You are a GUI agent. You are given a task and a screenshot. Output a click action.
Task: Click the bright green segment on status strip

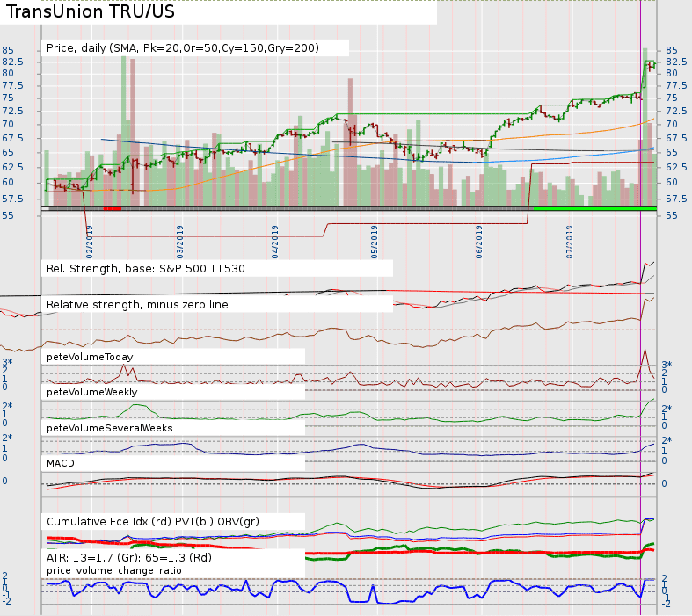tap(595, 208)
